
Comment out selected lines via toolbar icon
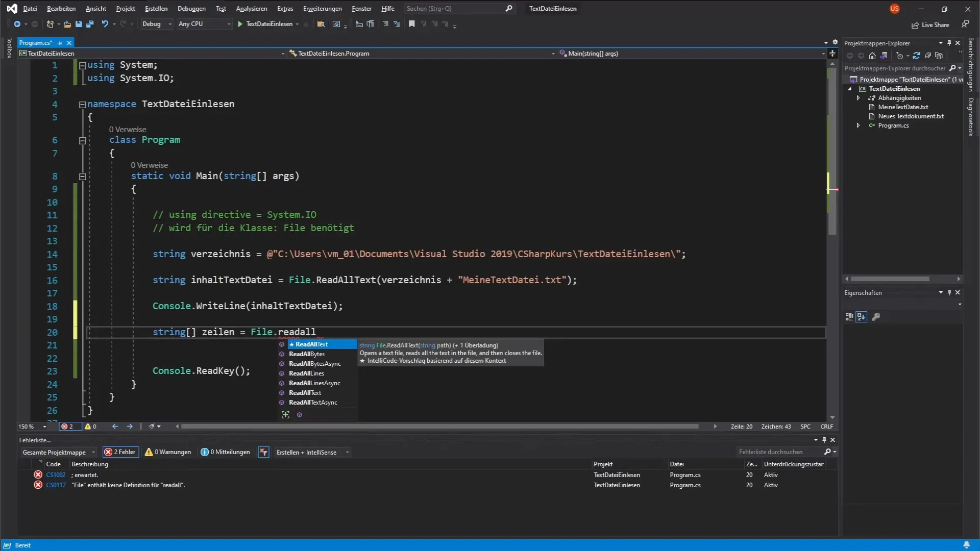pos(385,24)
